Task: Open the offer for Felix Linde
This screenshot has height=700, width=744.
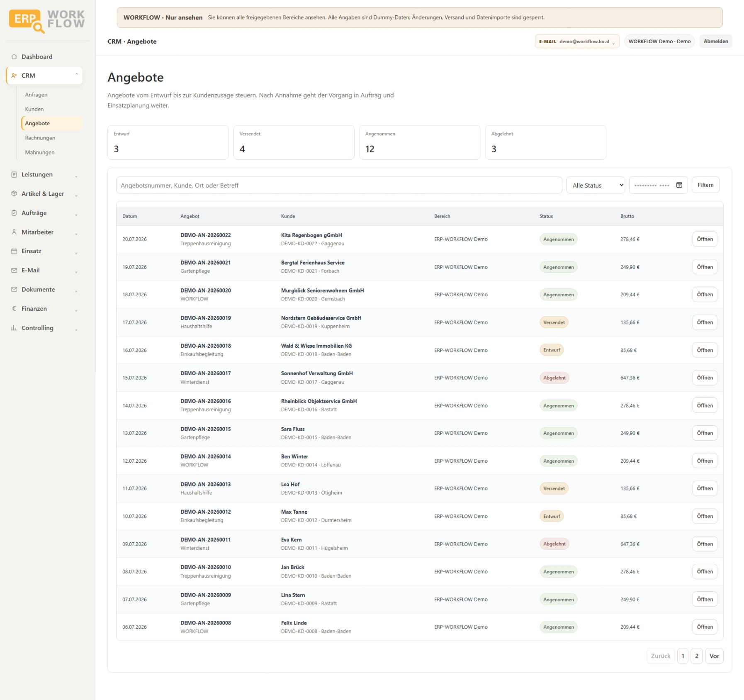Action: pos(705,627)
